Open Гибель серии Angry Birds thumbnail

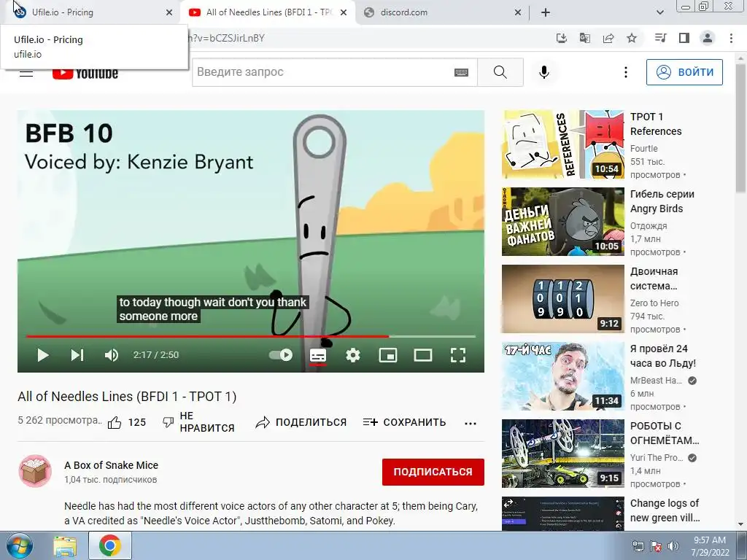pyautogui.click(x=562, y=222)
